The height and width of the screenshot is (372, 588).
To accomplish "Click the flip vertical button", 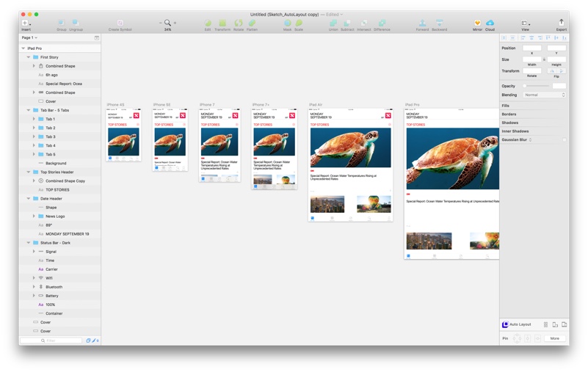I will [562, 71].
